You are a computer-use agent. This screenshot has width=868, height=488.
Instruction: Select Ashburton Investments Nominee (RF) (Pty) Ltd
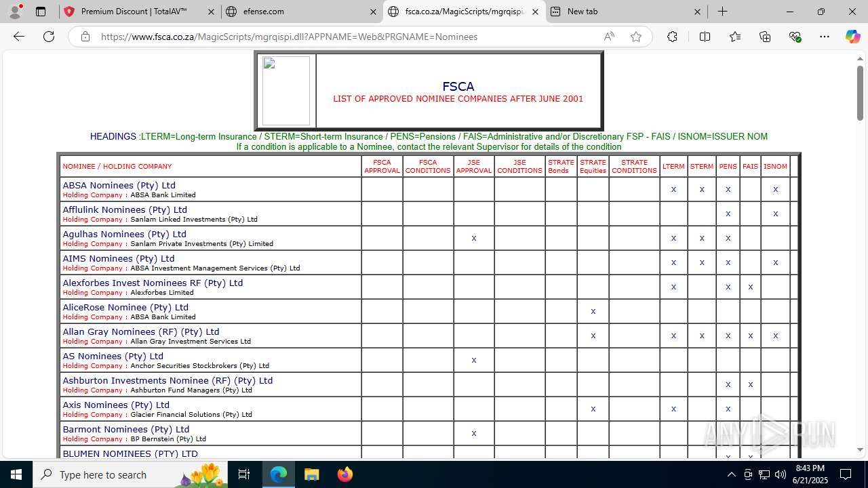[x=167, y=380]
